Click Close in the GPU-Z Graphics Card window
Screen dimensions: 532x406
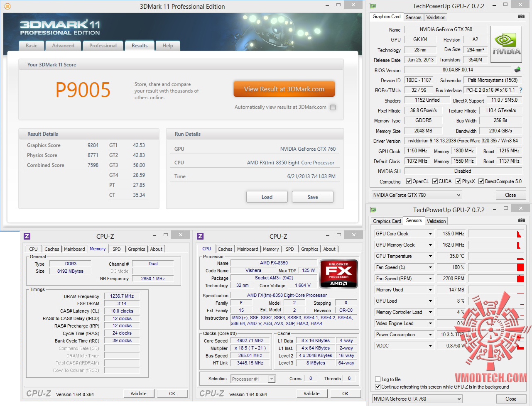pos(510,195)
